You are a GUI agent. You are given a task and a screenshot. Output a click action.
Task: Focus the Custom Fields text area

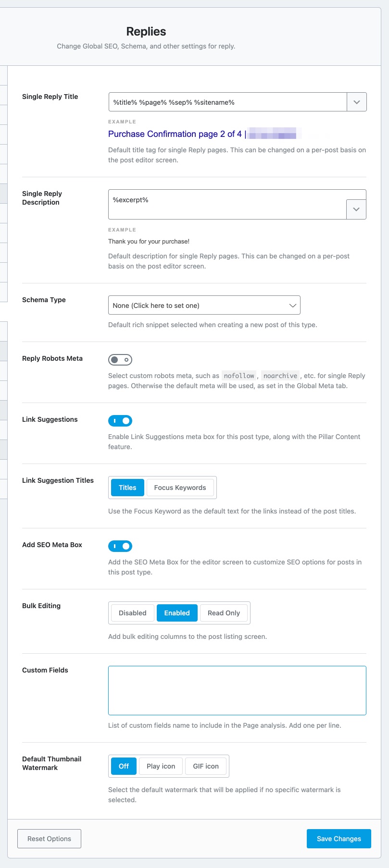coord(237,690)
